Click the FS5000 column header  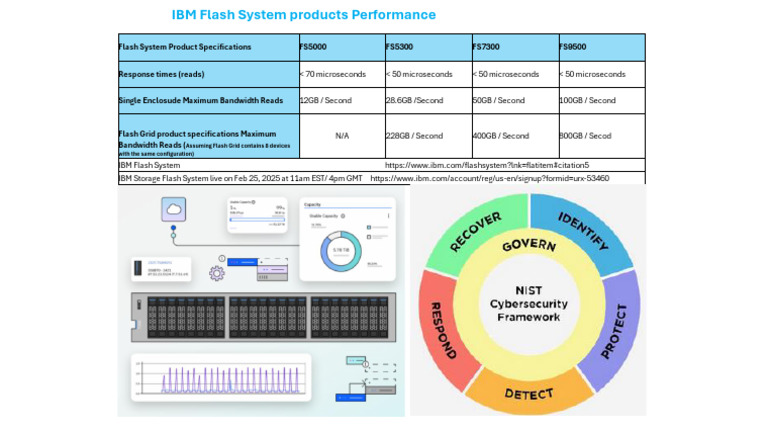click(x=342, y=47)
